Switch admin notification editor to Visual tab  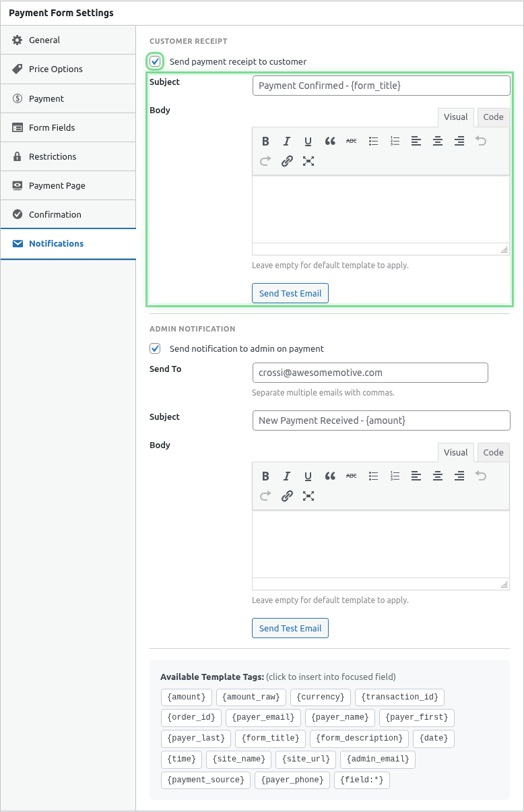tap(455, 451)
